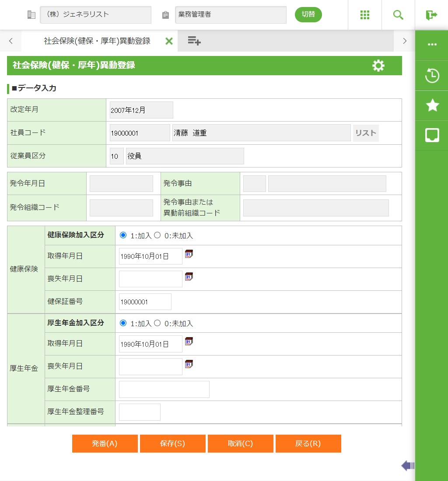Click the add new tab icon
The image size is (448, 481).
(194, 41)
